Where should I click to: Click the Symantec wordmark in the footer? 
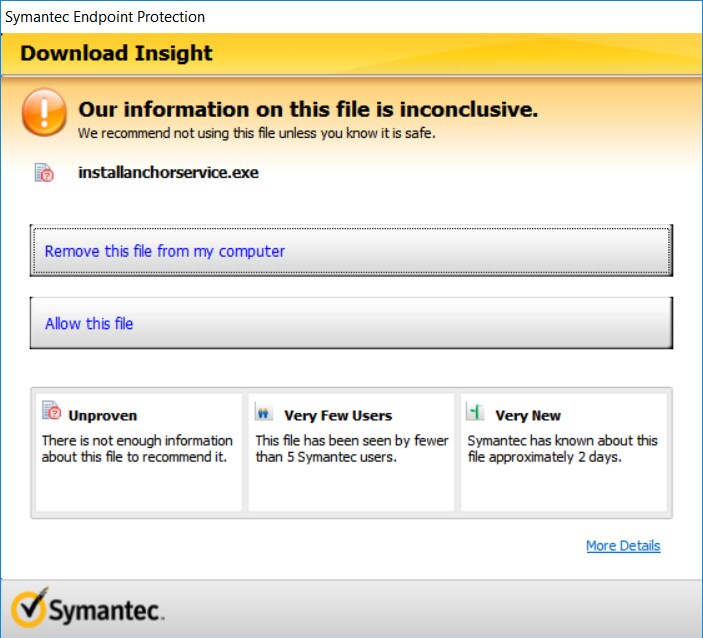click(x=106, y=609)
